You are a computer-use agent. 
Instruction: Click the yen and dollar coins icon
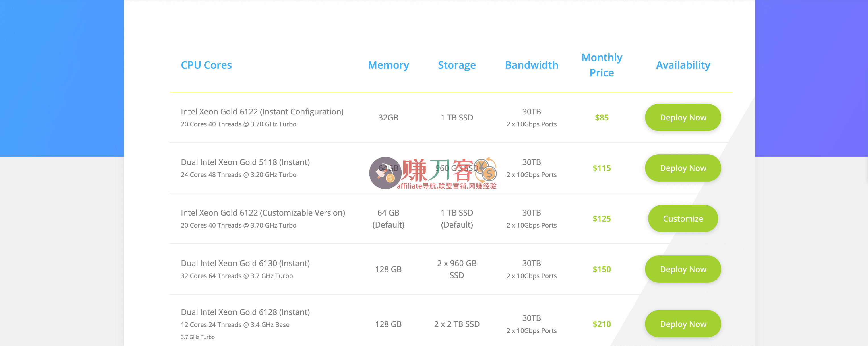tap(485, 169)
